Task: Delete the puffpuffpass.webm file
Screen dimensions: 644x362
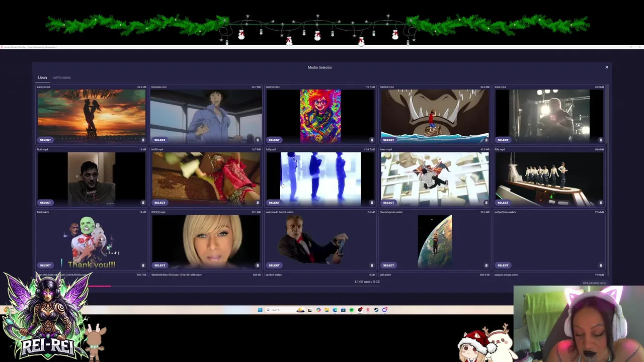Action: tap(600, 265)
